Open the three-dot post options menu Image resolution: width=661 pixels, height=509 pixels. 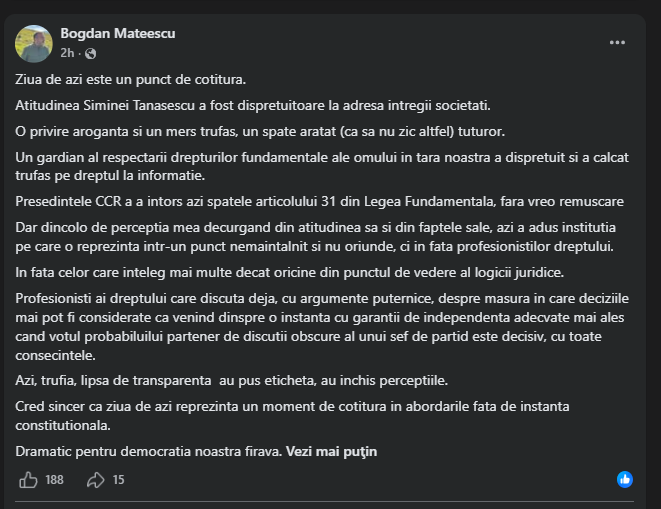[617, 43]
